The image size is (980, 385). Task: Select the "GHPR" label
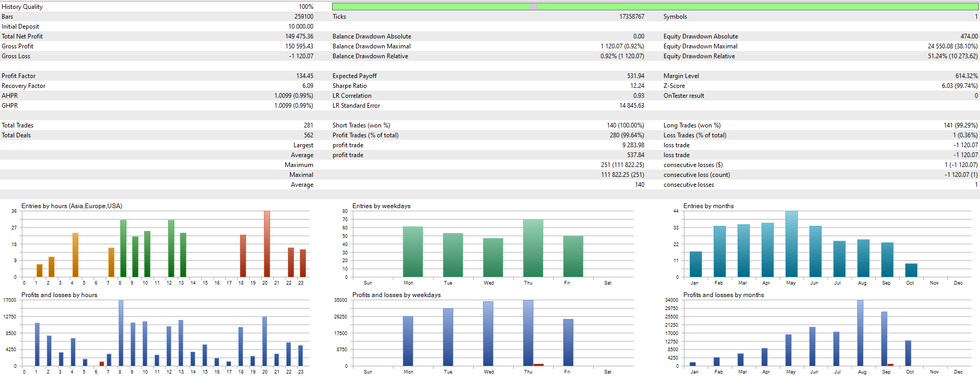(9, 106)
